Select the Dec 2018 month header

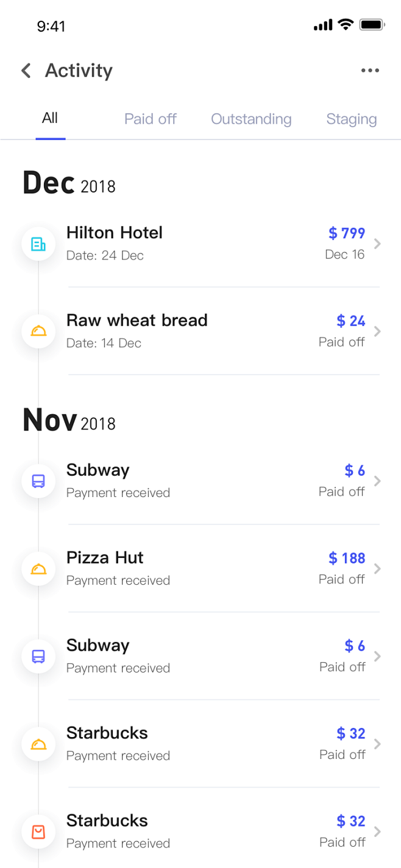point(69,183)
